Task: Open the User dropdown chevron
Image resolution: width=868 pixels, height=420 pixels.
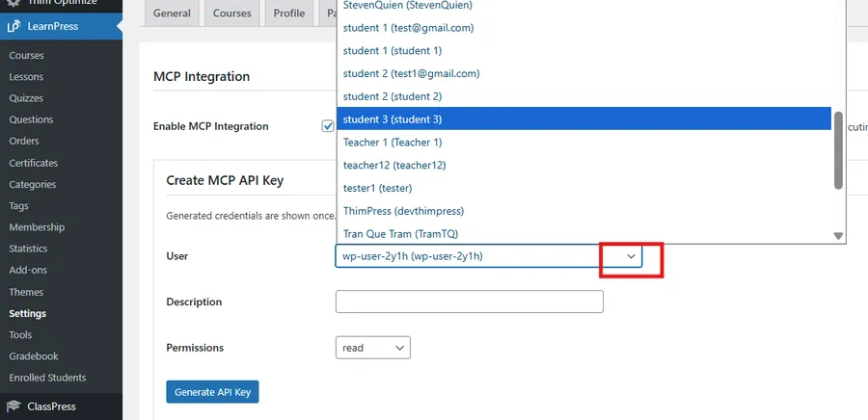Action: (631, 256)
